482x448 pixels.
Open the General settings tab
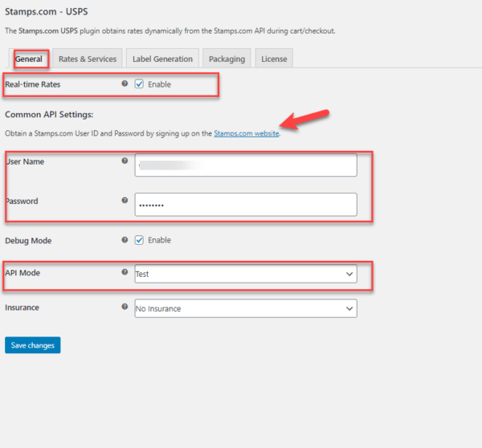pos(29,59)
